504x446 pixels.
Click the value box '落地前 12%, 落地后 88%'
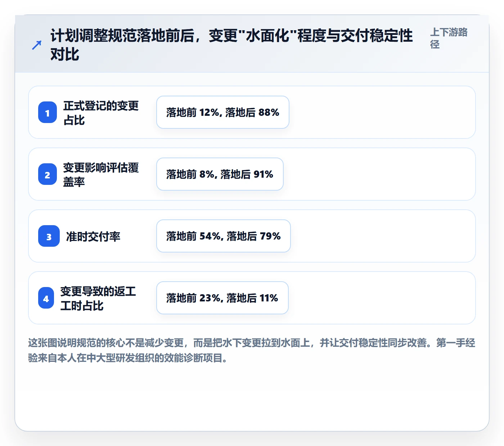(x=223, y=112)
